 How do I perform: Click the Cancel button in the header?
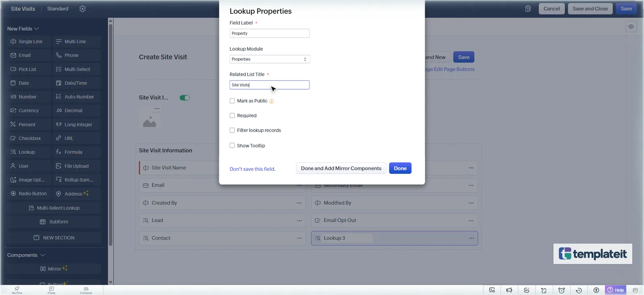(552, 9)
